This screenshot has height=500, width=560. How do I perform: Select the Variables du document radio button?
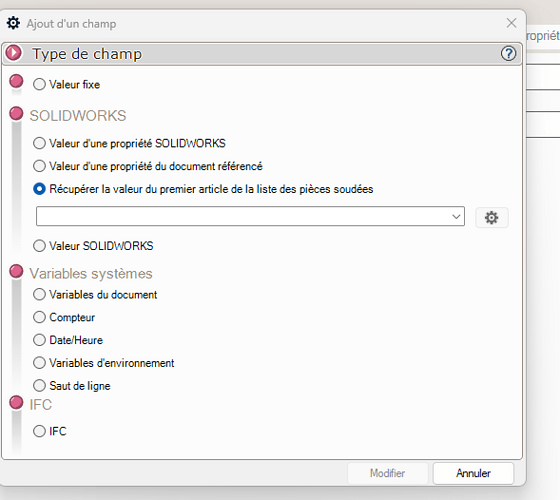(39, 295)
